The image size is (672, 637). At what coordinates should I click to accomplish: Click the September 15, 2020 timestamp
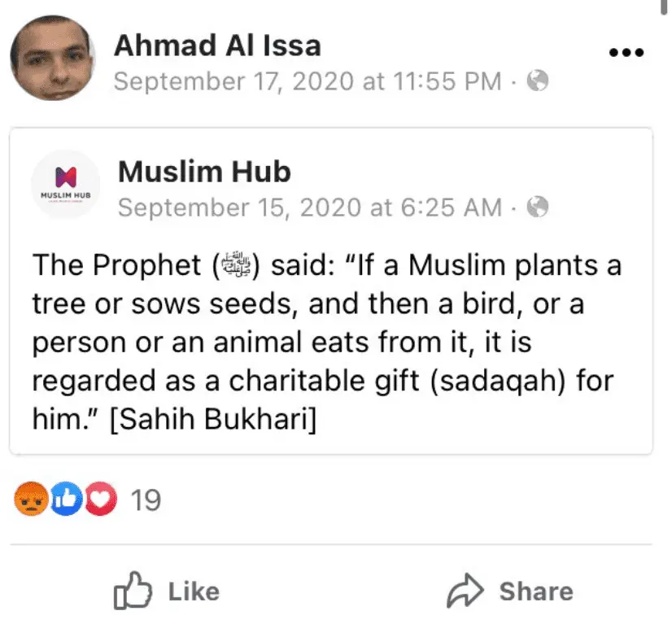[x=310, y=207]
